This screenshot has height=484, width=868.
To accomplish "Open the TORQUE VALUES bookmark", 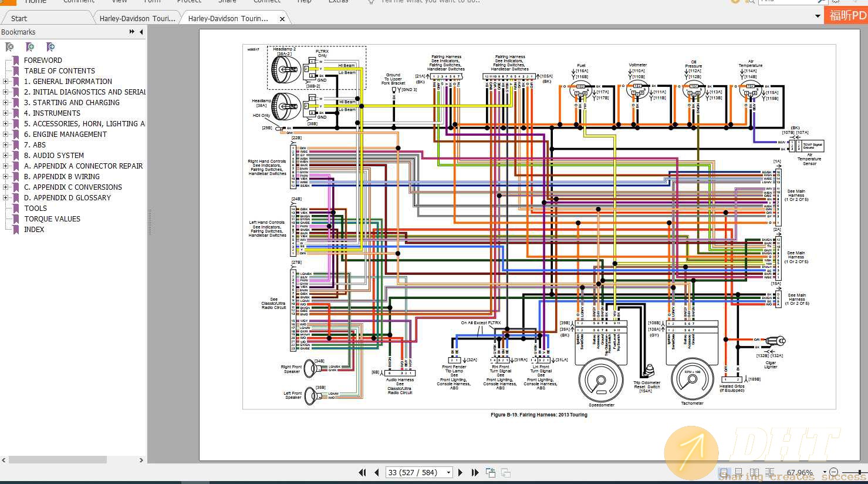I will (52, 219).
